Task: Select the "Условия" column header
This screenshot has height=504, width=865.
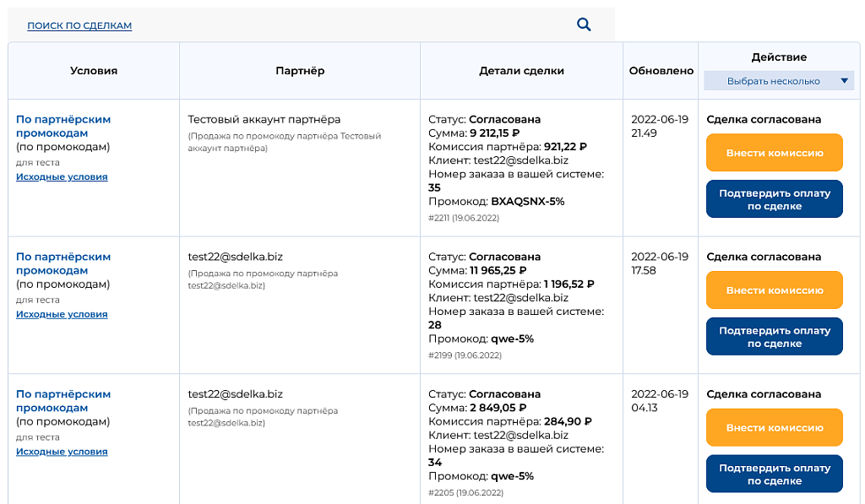Action: (92, 70)
